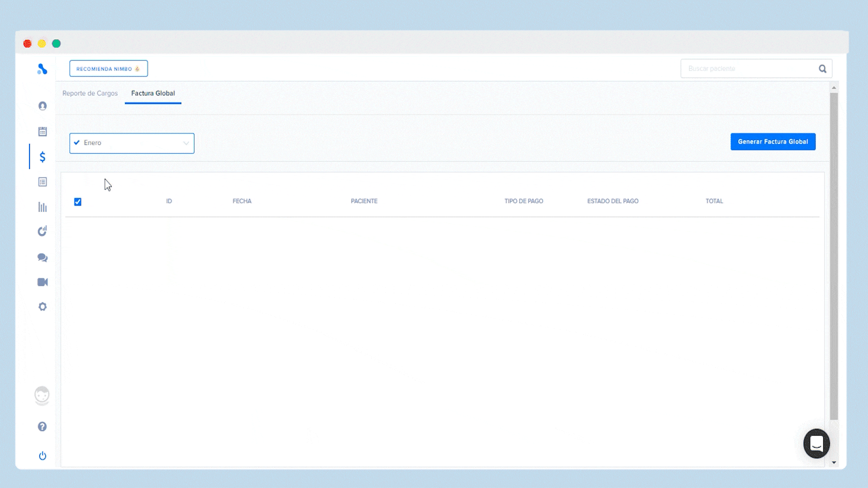Click the chat messages icon
This screenshot has width=868, height=488.
click(42, 258)
